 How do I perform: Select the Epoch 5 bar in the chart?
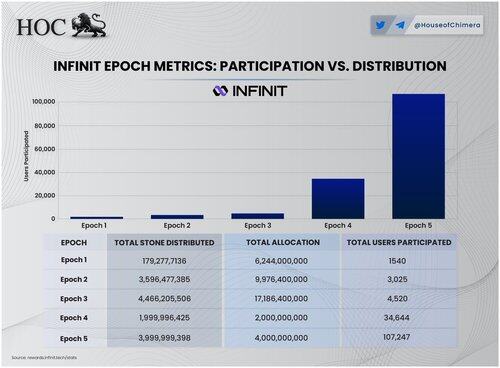(418, 156)
